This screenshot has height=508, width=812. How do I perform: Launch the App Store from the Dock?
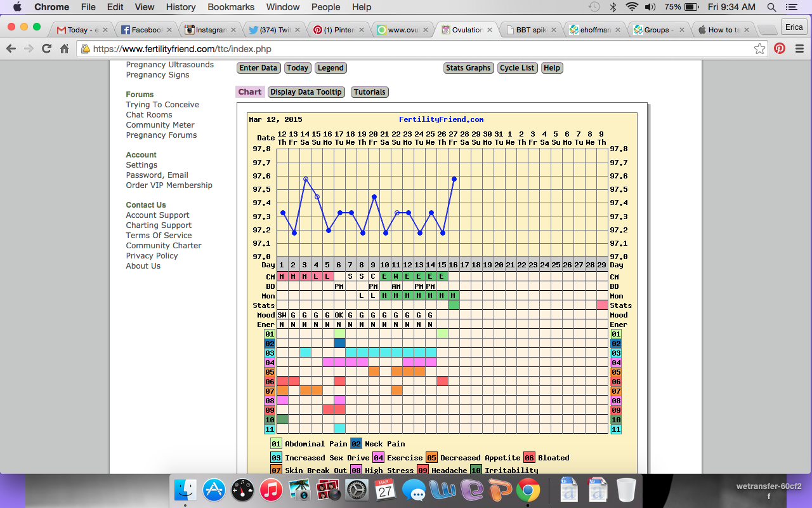[214, 490]
